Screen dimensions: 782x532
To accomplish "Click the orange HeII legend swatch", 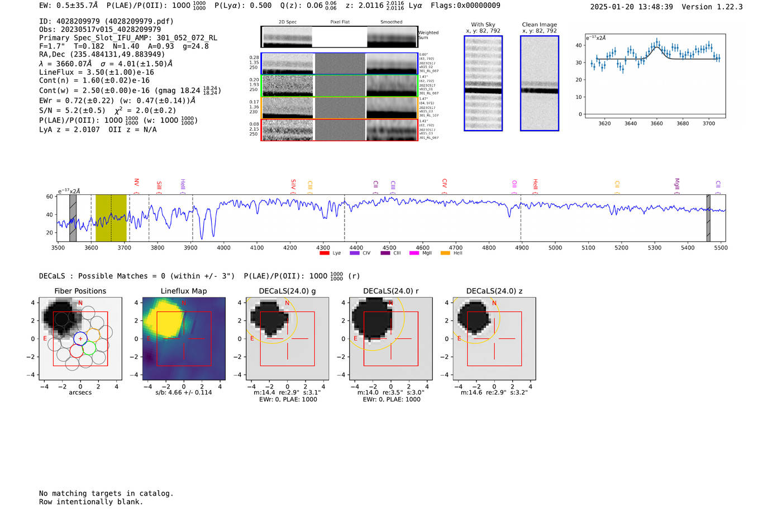I will tap(445, 253).
